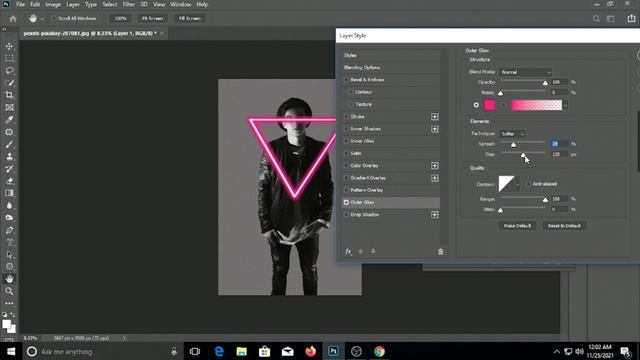Open the Image menu
This screenshot has height=360, width=640.
pyautogui.click(x=53, y=4)
